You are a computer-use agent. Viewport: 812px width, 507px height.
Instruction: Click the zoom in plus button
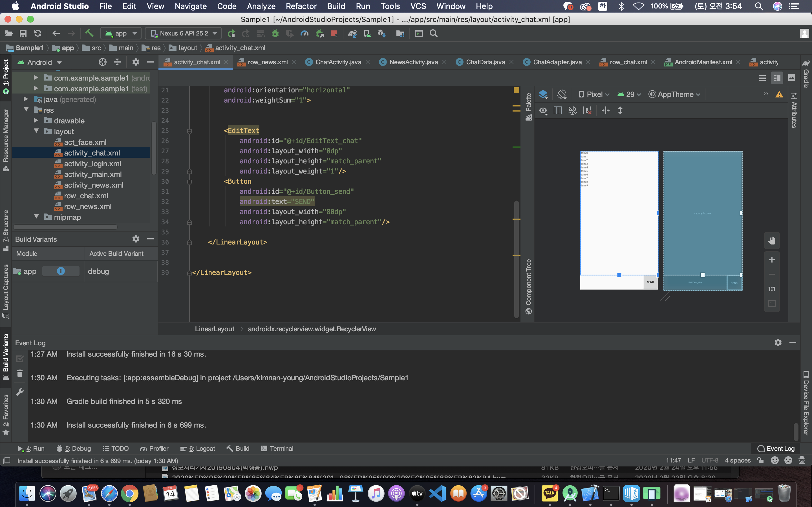pyautogui.click(x=772, y=260)
